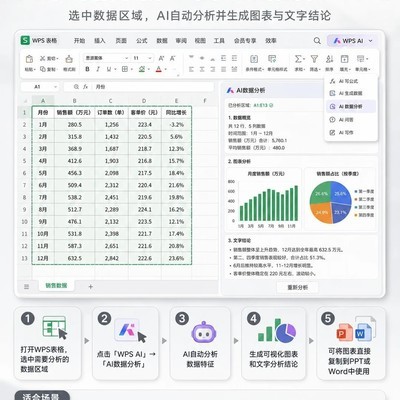The width and height of the screenshot is (400, 400).
Task: Choose AI 写公式 from the WPS AI menu
Action: (352, 81)
